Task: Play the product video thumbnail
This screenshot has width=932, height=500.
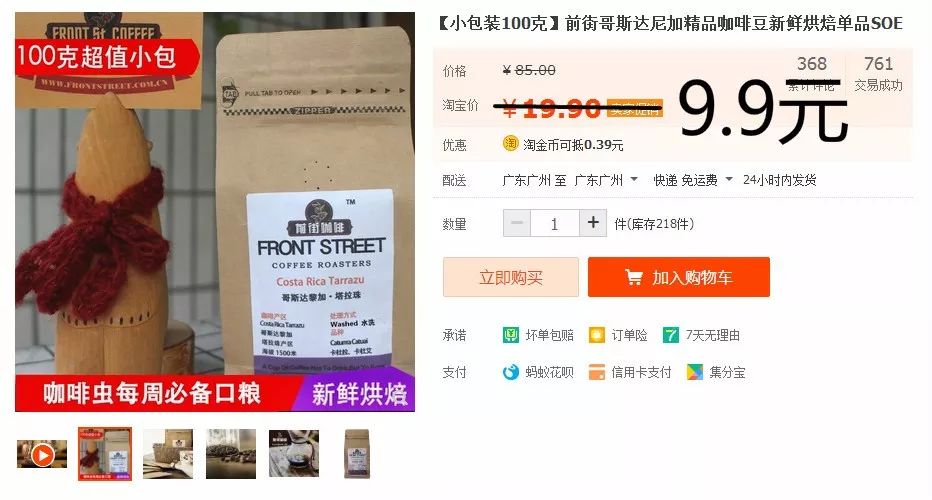Action: click(42, 455)
